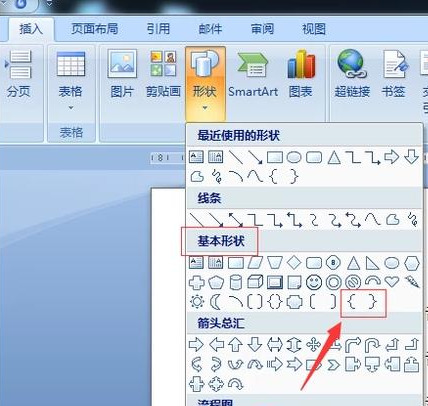Select the pentagon in 基本形状
This screenshot has height=406, width=428.
(x=216, y=283)
